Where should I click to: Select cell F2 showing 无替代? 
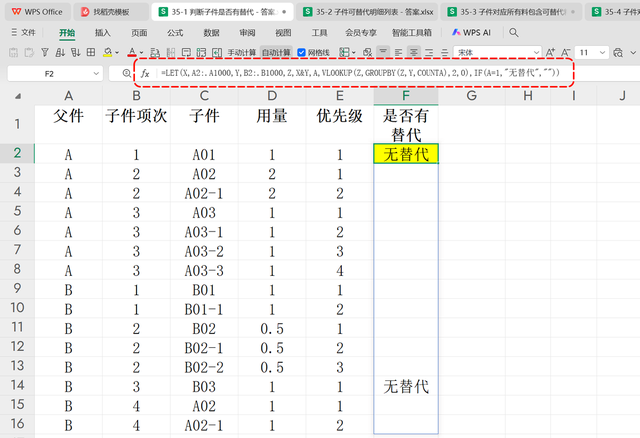(406, 153)
